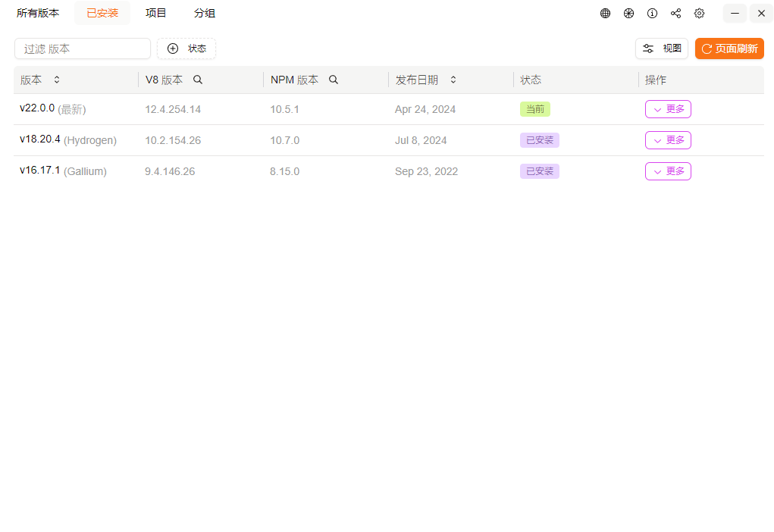Click the theme wheel icon in title bar
This screenshot has height=532, width=774.
628,14
